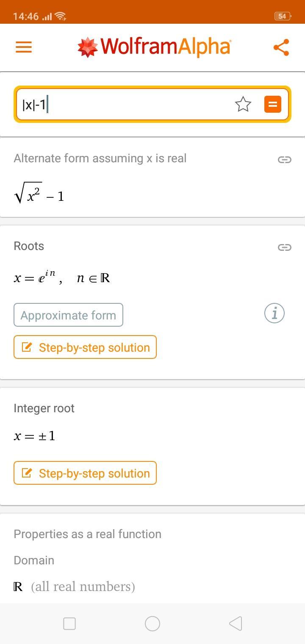Tap the WolframAlpha logo

[154, 47]
